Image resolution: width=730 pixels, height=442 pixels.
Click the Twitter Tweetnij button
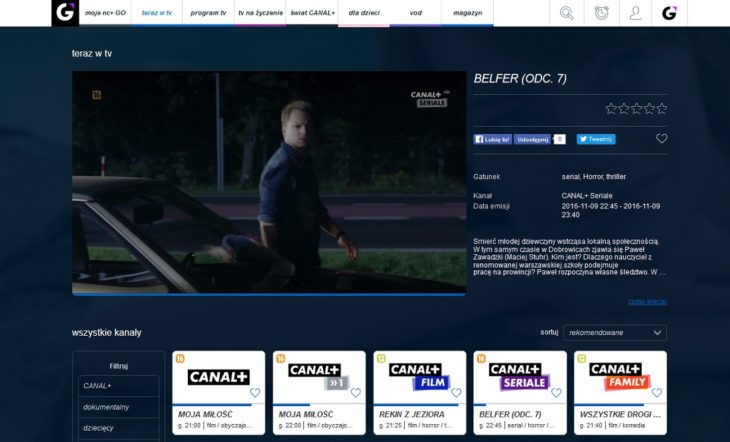click(596, 139)
